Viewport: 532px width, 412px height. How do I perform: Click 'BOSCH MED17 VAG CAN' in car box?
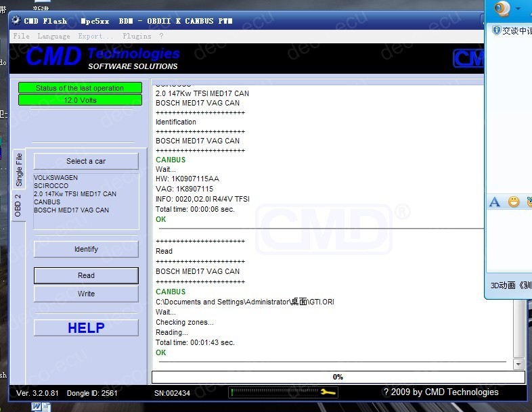(71, 210)
